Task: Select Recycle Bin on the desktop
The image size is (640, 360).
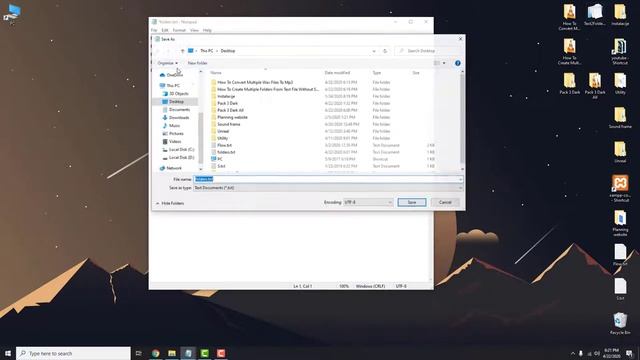Action: point(620,324)
